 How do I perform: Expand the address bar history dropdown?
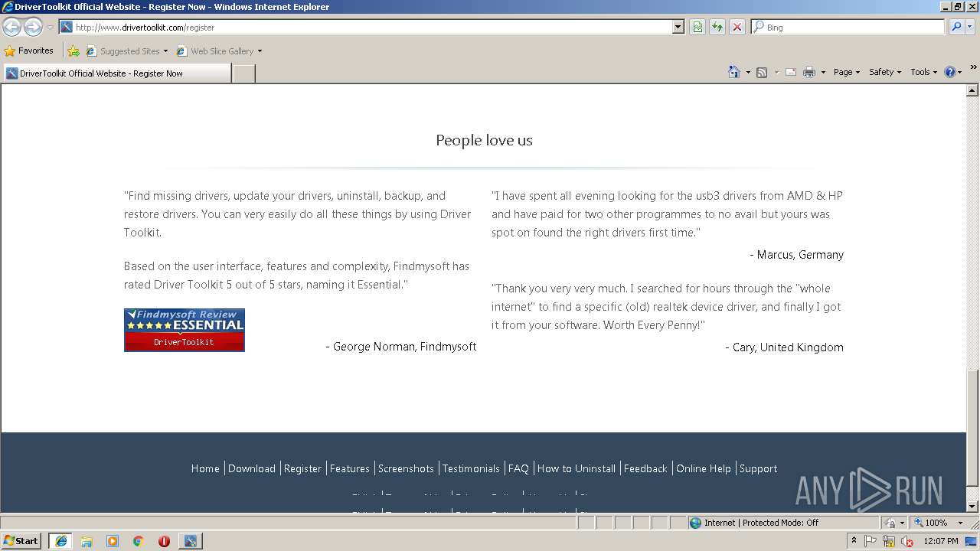click(x=678, y=27)
